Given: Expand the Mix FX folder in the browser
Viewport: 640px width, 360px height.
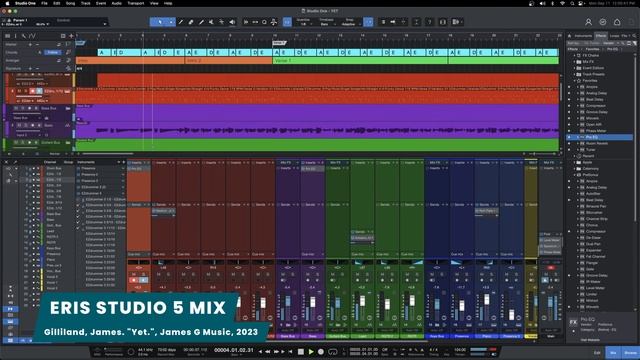Looking at the screenshot, I should coord(575,62).
